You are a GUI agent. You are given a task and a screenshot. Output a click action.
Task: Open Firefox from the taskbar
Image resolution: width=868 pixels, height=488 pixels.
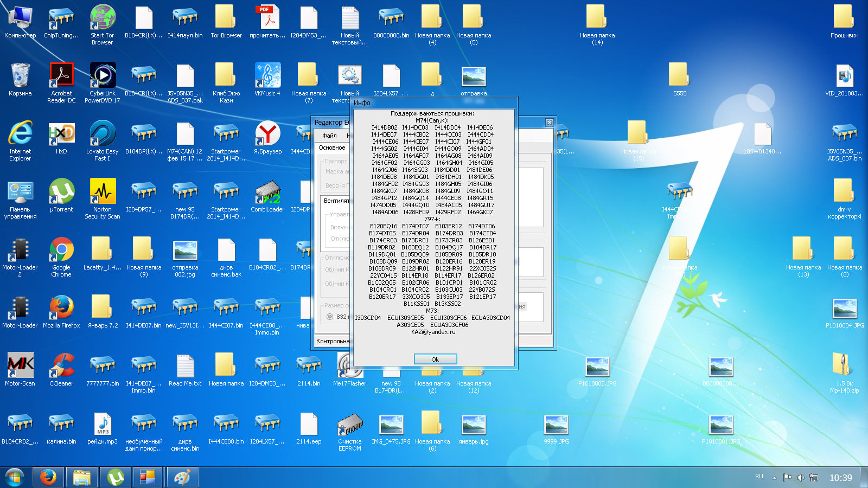pos(48,477)
